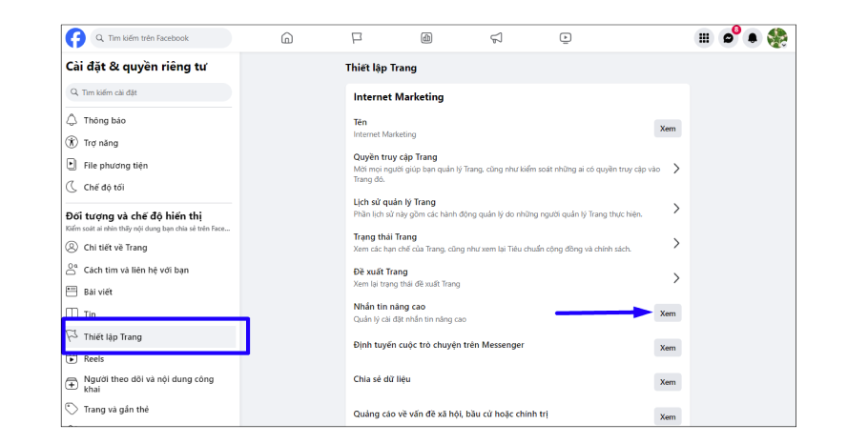Open the Pages flag icon in top bar
This screenshot has width=868, height=444.
357,38
